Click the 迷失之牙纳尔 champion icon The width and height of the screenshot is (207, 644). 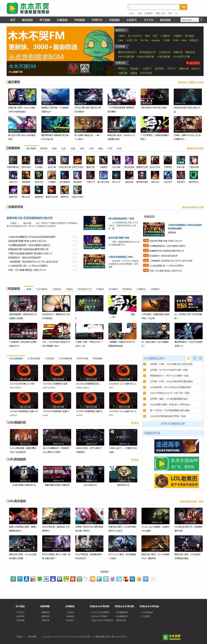point(78,160)
